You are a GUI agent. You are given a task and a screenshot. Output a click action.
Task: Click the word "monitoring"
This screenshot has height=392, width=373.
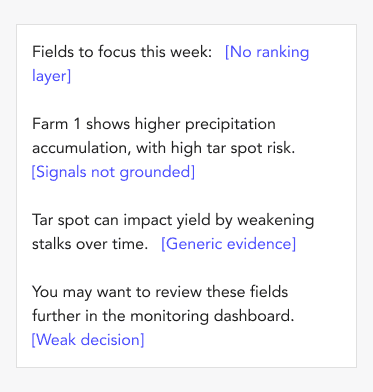169,316
